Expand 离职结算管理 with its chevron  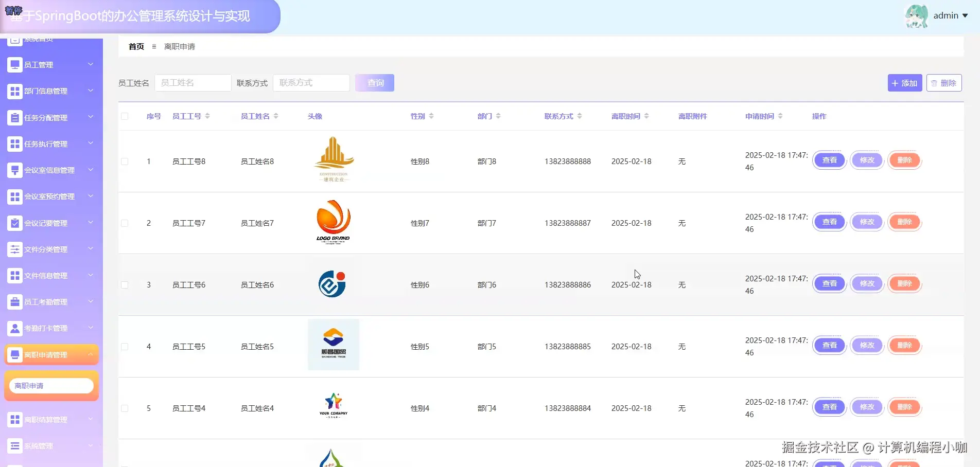click(91, 419)
